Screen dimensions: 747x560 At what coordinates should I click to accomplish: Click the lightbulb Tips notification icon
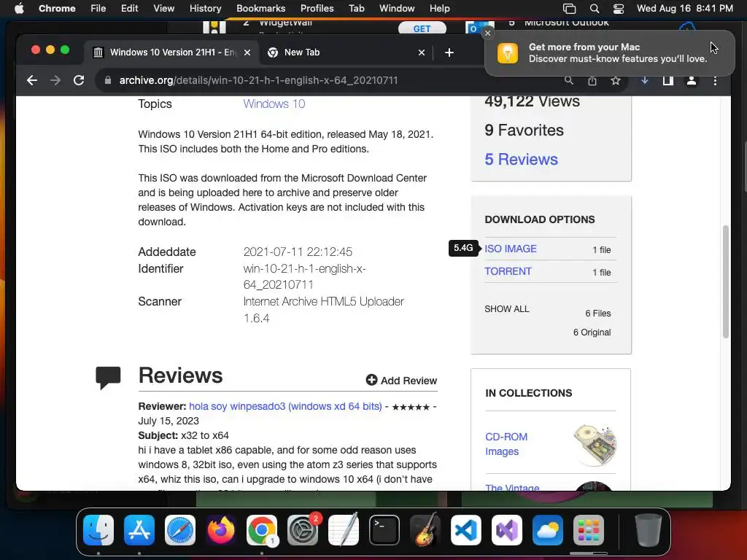[x=508, y=52]
